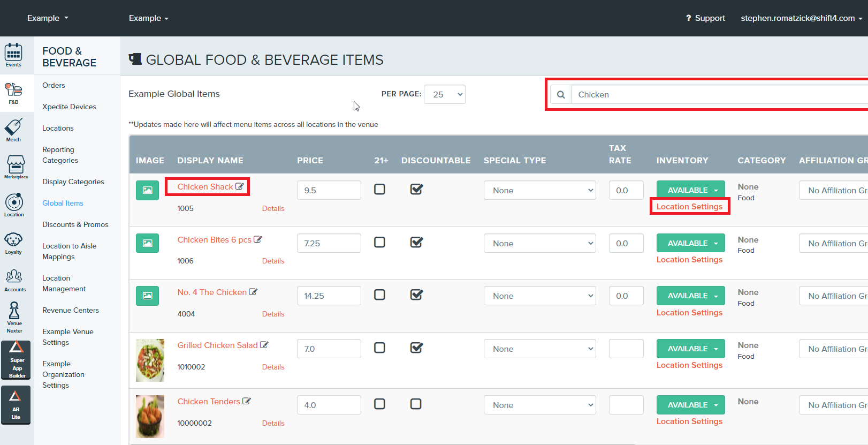Enable Discountable for Chicken Tenders
Image resolution: width=868 pixels, height=445 pixels.
416,404
